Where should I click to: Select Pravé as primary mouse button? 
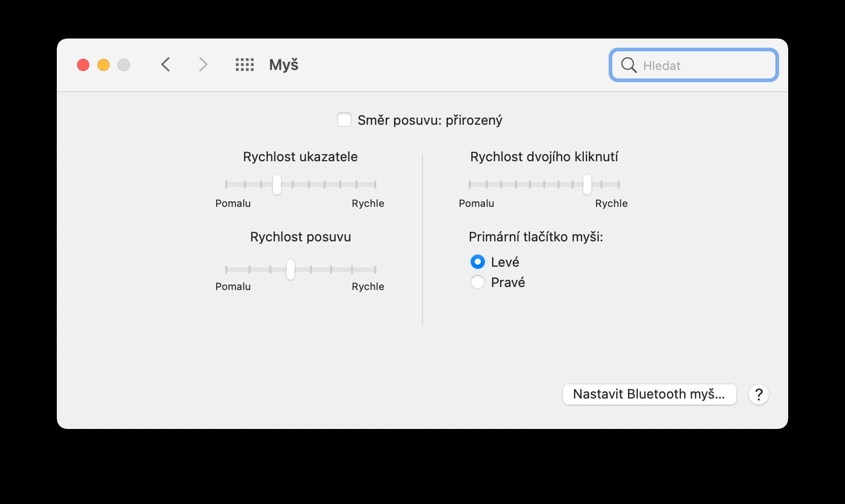(x=478, y=282)
